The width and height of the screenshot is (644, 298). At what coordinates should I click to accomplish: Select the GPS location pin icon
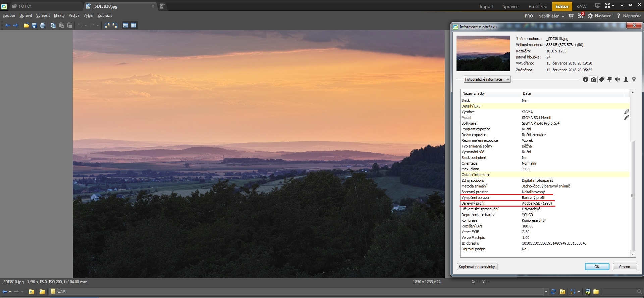point(634,79)
